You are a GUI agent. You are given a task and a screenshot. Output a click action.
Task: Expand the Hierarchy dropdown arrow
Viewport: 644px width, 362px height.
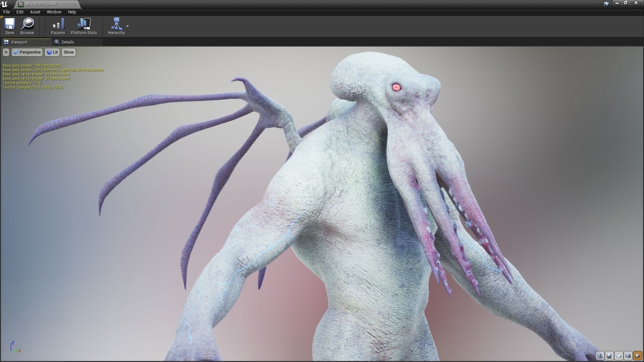(x=127, y=26)
